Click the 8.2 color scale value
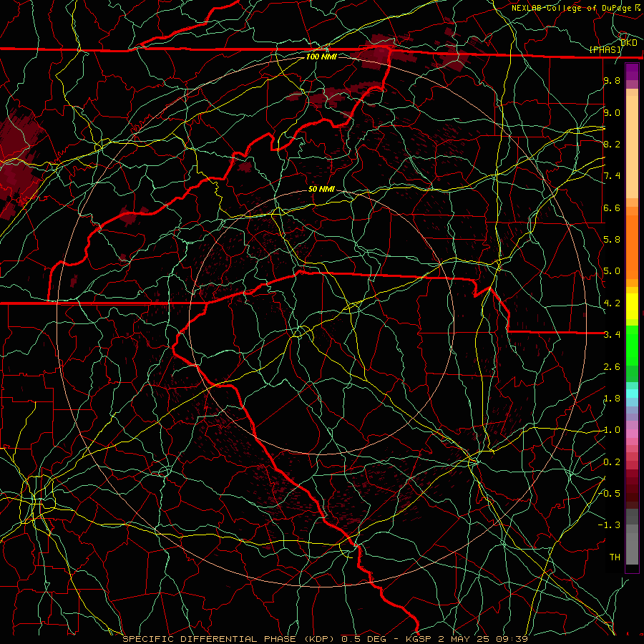This screenshot has width=644, height=644. pyautogui.click(x=612, y=144)
